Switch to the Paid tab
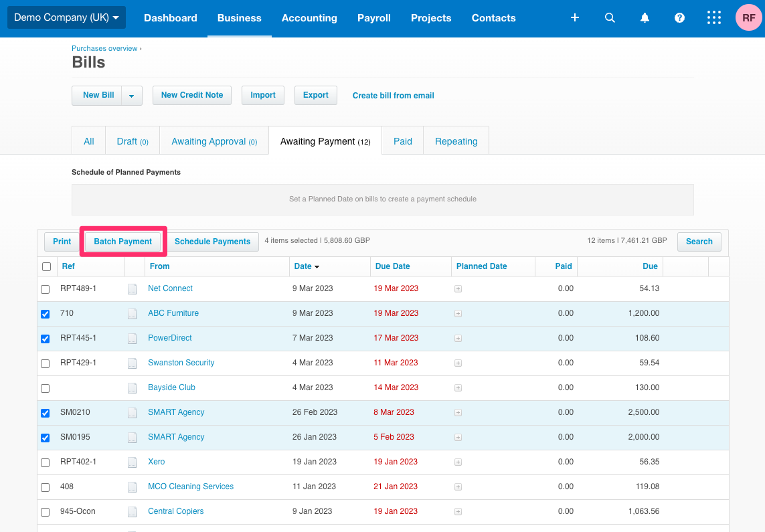765x532 pixels. point(402,141)
